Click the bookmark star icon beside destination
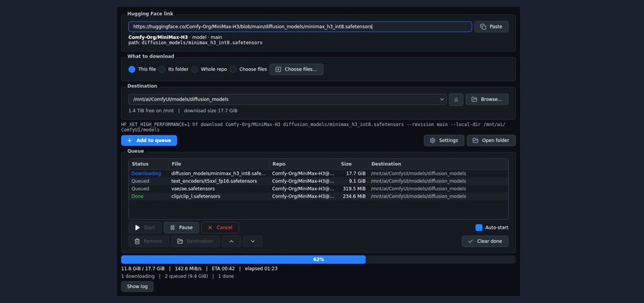The image size is (644, 303). click(x=456, y=99)
